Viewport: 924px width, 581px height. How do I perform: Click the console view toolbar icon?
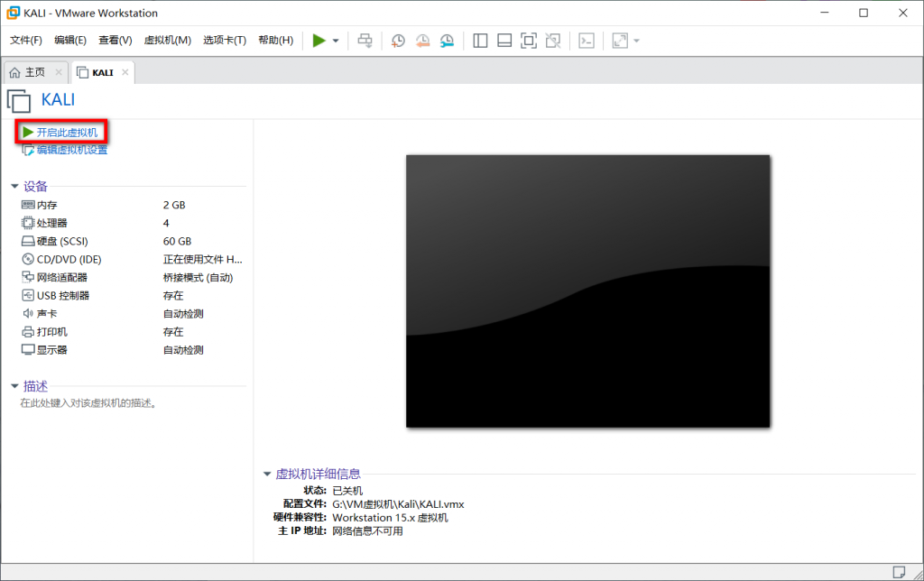587,40
